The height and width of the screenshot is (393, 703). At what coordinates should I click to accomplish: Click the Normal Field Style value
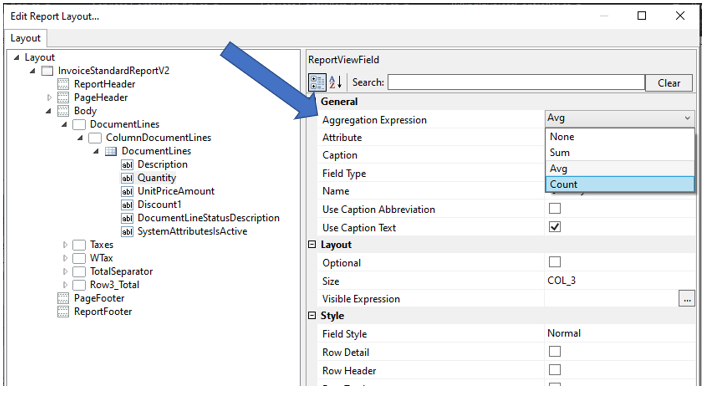pos(564,333)
